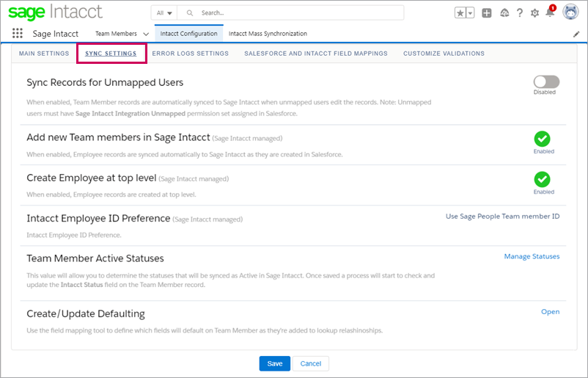Click the search magnifier icon
Viewport: 588px width, 378px height.
coord(190,13)
